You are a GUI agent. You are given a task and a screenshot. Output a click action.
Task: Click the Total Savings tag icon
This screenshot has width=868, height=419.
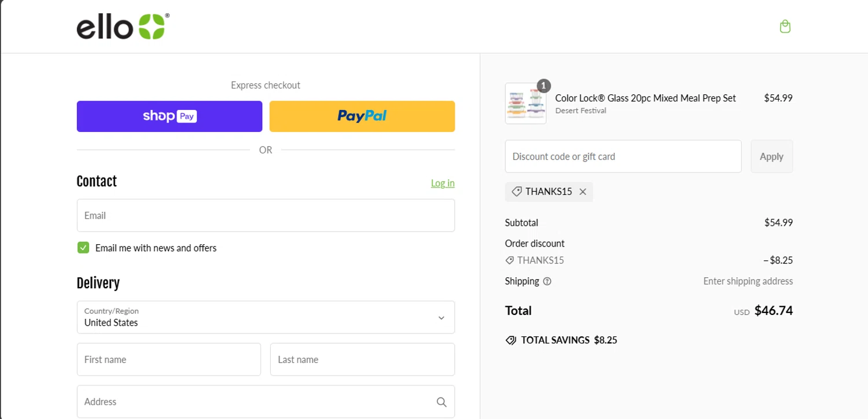click(511, 340)
